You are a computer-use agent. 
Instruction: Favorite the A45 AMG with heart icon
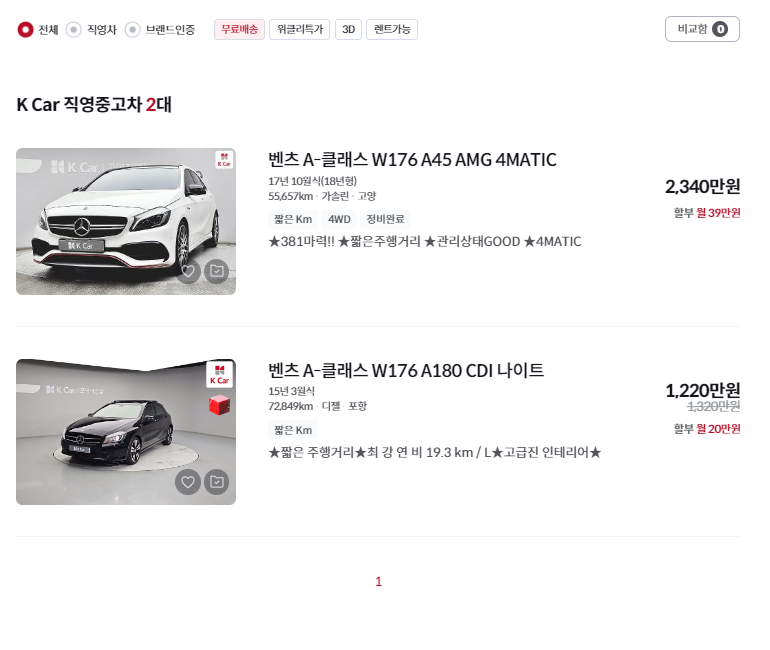[x=188, y=271]
